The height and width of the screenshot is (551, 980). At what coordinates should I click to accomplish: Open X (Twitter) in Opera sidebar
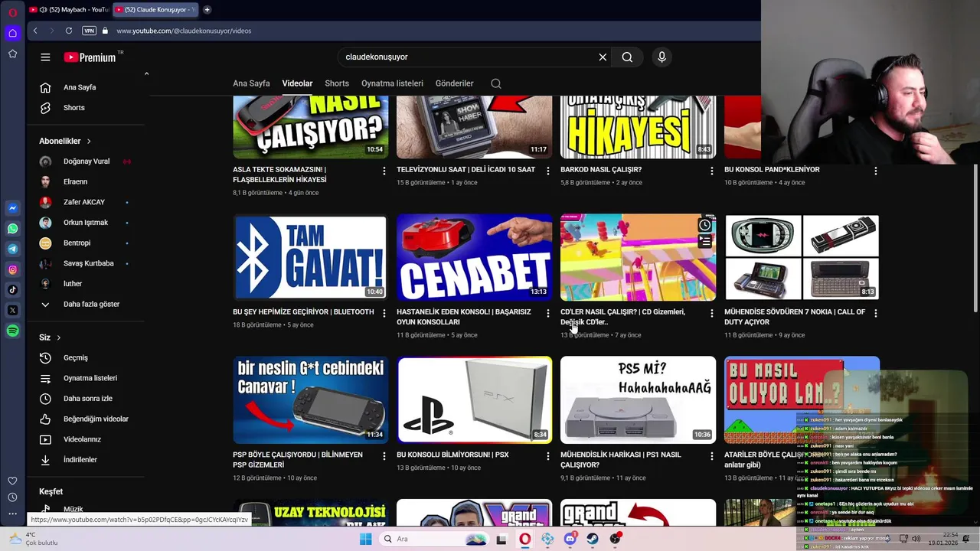(x=12, y=311)
